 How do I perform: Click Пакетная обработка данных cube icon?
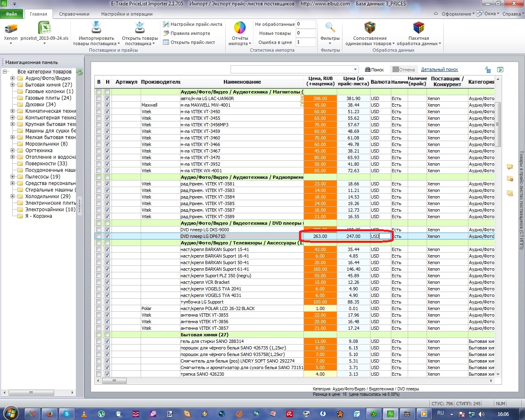(x=419, y=28)
